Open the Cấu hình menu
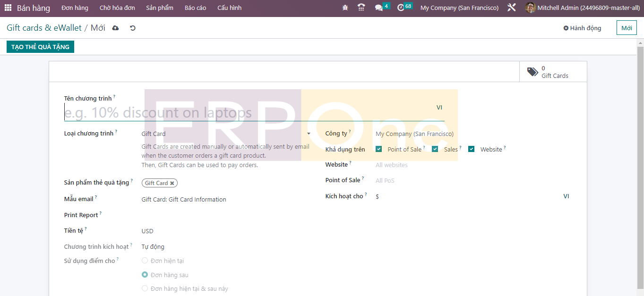The width and height of the screenshot is (644, 296). [x=229, y=8]
